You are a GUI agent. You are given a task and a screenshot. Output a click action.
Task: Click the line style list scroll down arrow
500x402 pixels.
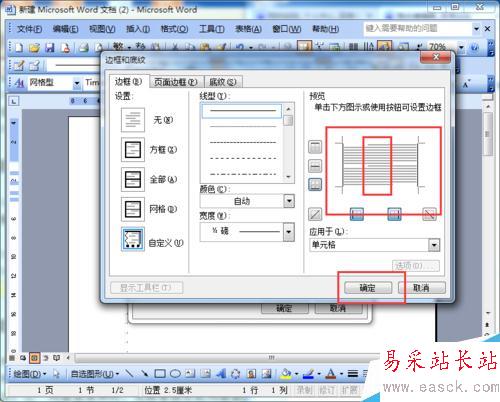(289, 177)
